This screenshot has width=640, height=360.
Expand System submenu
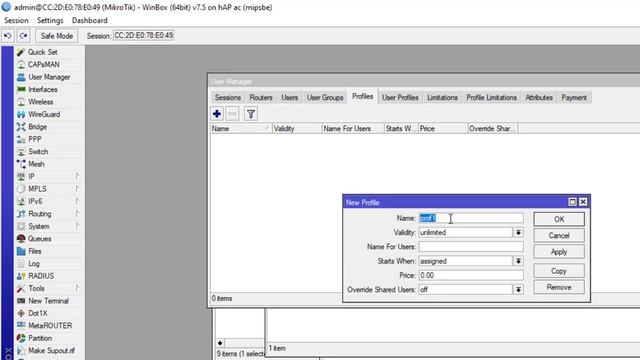(77, 226)
